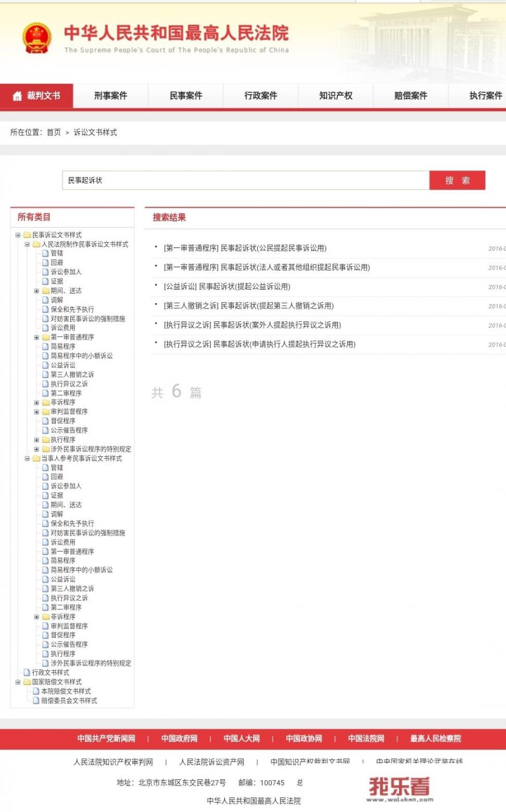The width and height of the screenshot is (506, 812).
Task: Expand 执行程序 folder under 人民法院制作
Action: (x=36, y=440)
